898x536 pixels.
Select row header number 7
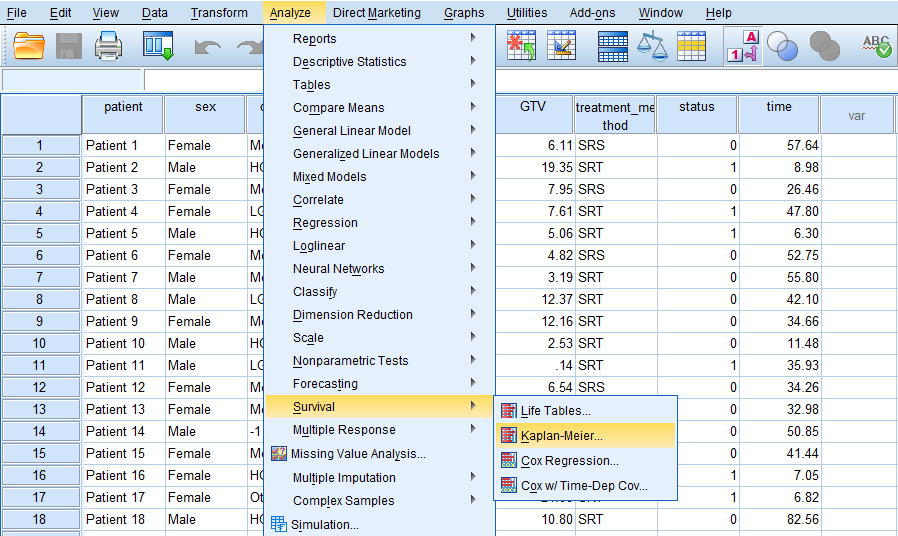coord(40,277)
